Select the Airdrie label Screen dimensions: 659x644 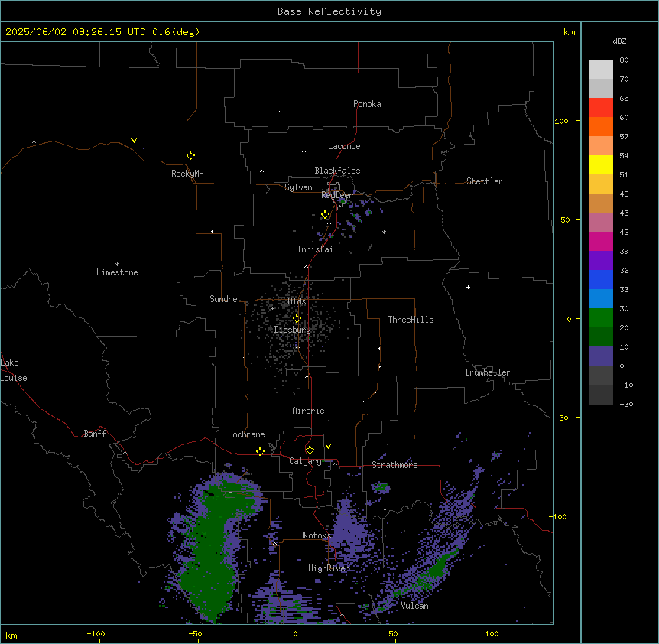(309, 411)
